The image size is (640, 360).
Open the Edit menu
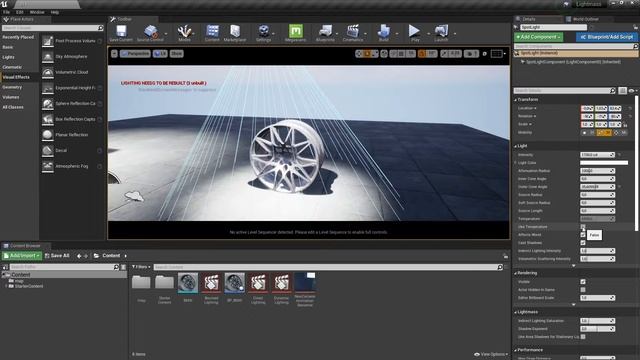[x=20, y=12]
